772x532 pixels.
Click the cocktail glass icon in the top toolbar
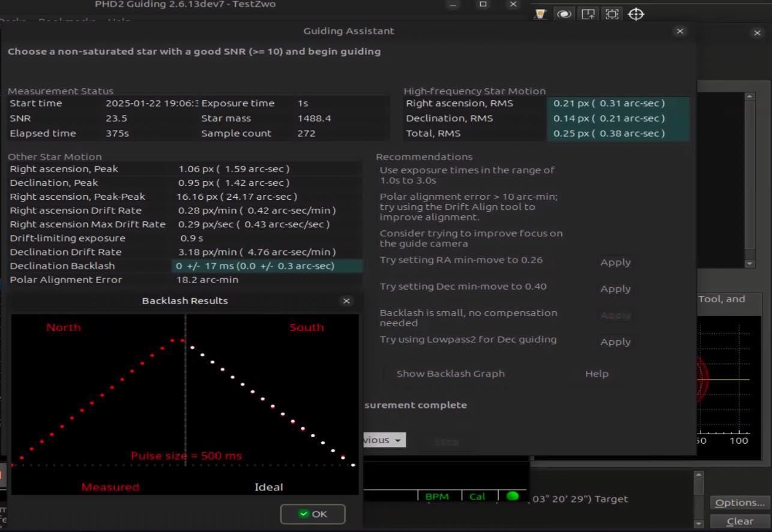tap(540, 14)
